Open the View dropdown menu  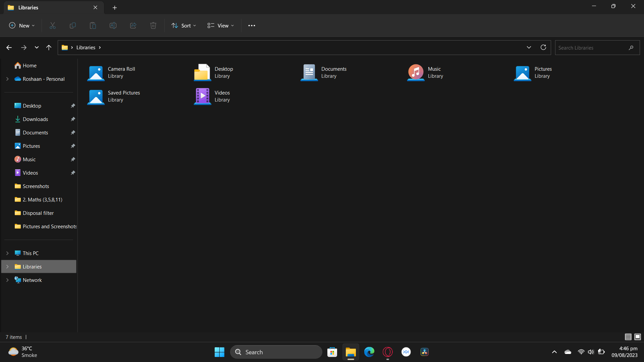pyautogui.click(x=221, y=25)
